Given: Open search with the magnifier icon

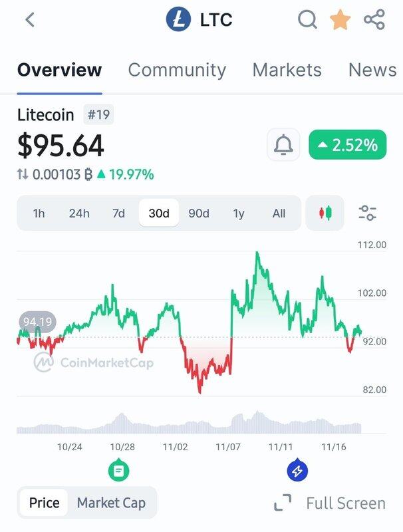Looking at the screenshot, I should pos(307,19).
